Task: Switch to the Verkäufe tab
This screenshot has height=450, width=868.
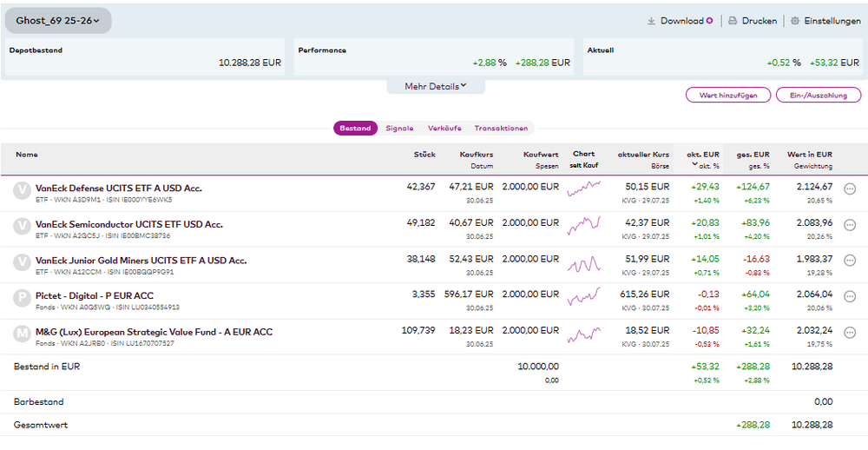Action: (444, 129)
